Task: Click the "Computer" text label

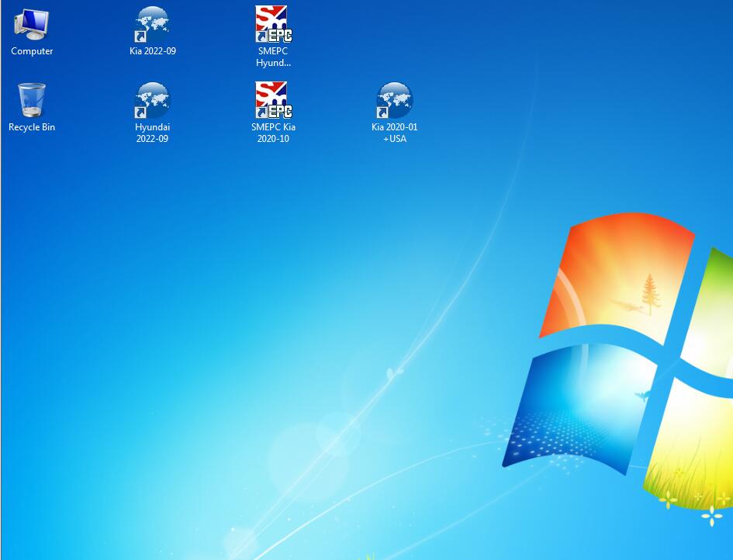Action: point(32,51)
